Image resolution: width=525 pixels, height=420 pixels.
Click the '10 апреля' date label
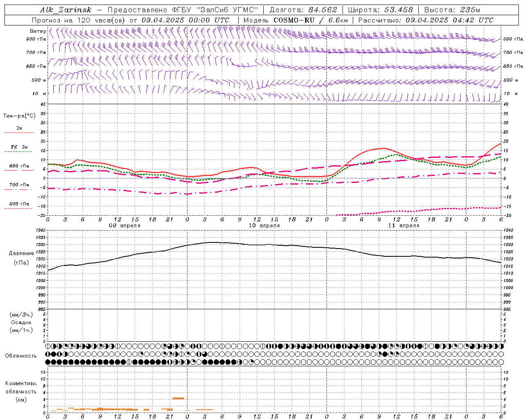(x=264, y=226)
